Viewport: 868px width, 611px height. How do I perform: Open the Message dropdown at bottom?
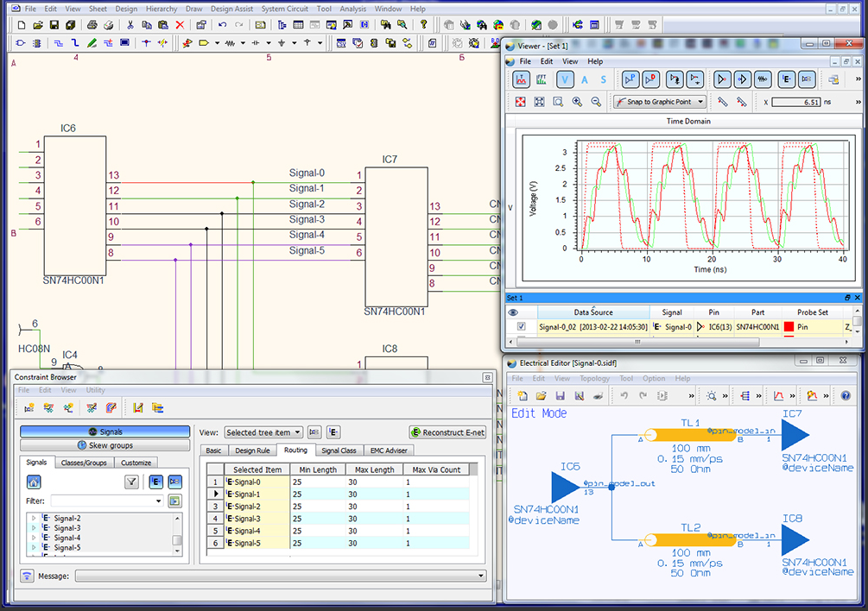coord(480,576)
